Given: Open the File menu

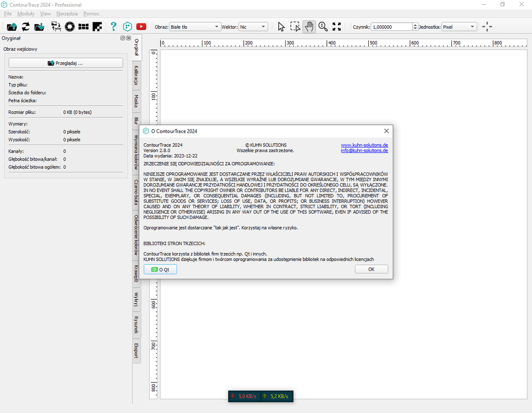Looking at the screenshot, I should [8, 13].
